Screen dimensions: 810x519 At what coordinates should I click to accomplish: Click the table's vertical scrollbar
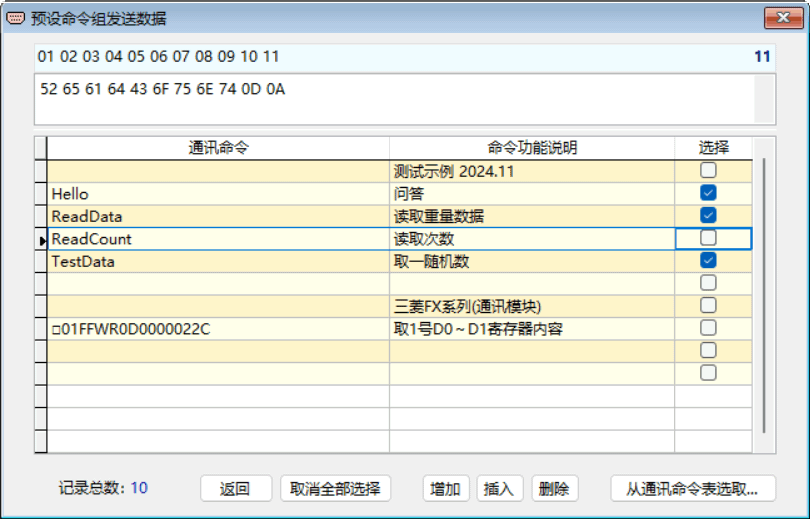[764, 295]
